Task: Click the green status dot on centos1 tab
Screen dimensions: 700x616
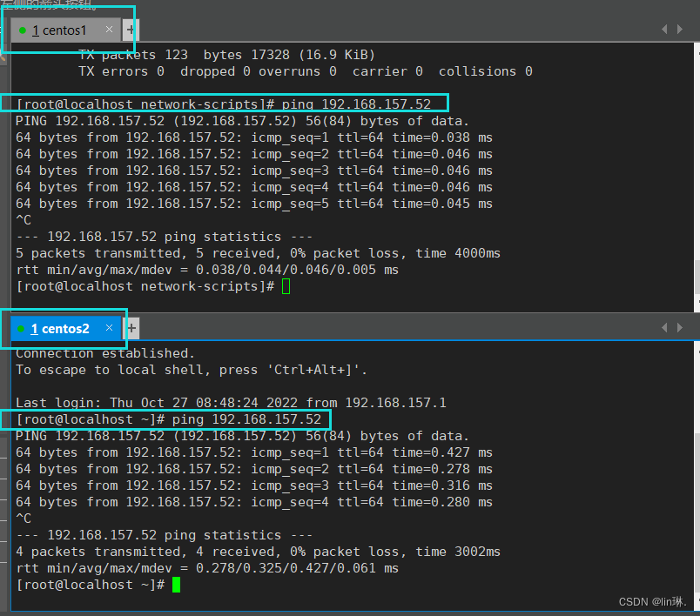Action: pos(23,30)
